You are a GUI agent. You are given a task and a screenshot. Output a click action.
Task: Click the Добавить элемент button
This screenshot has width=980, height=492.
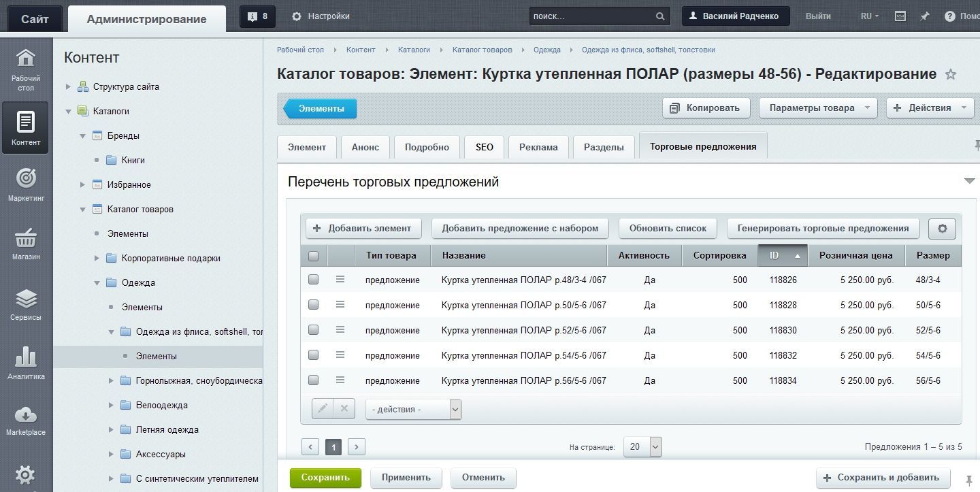[363, 229]
